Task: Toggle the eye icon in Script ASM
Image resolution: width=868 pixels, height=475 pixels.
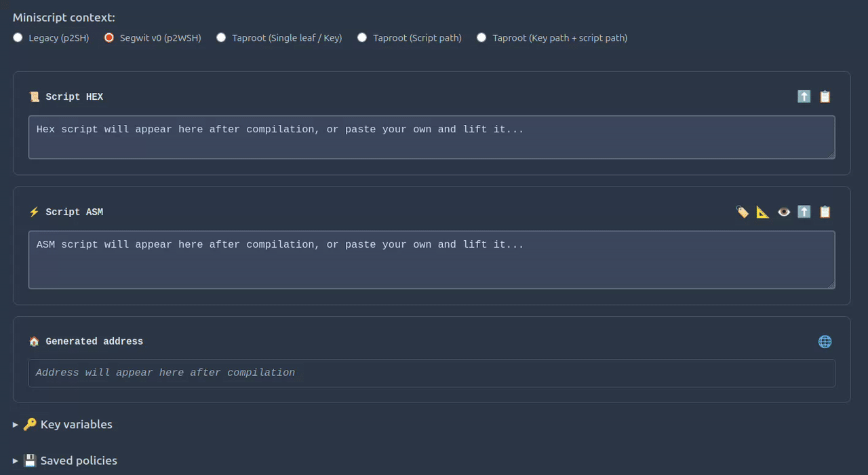Action: [x=784, y=212]
